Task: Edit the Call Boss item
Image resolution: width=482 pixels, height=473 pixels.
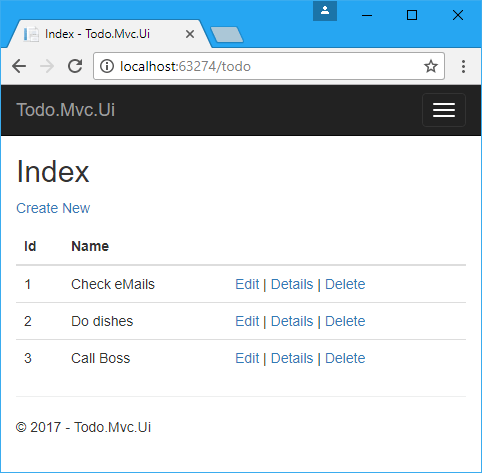Action: (x=247, y=358)
